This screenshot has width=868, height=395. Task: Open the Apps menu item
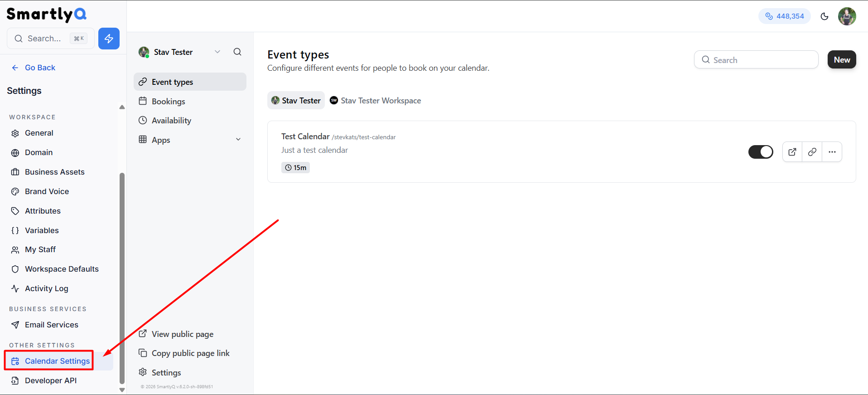161,140
